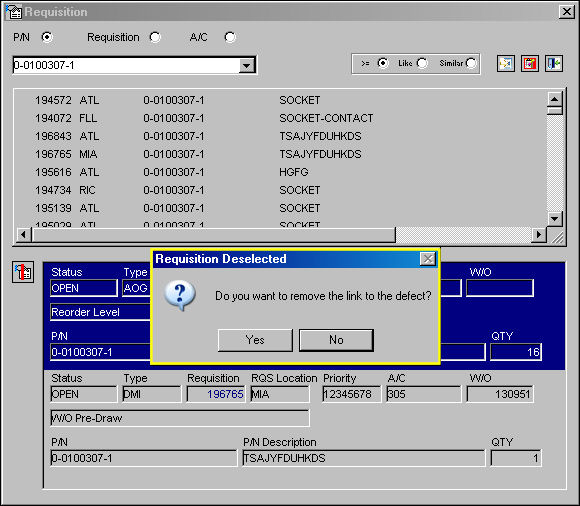Click the QTY field showing 16
580x506 pixels.
point(516,352)
